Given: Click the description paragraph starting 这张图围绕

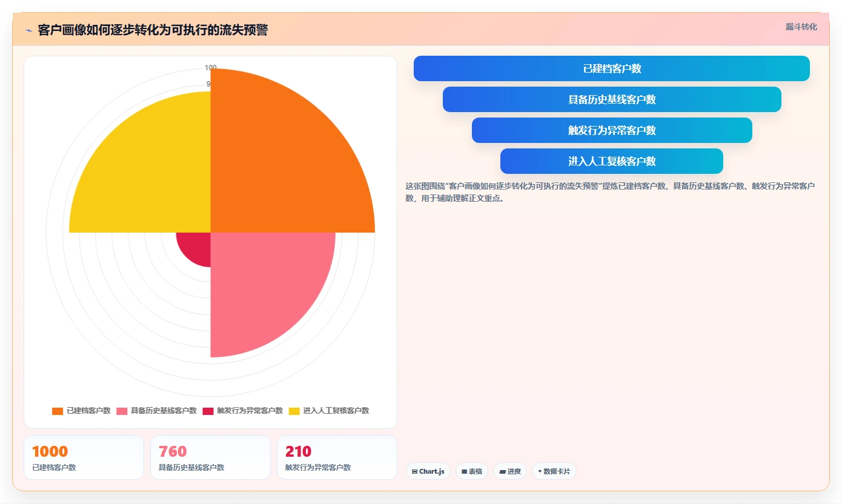Looking at the screenshot, I should [x=611, y=192].
